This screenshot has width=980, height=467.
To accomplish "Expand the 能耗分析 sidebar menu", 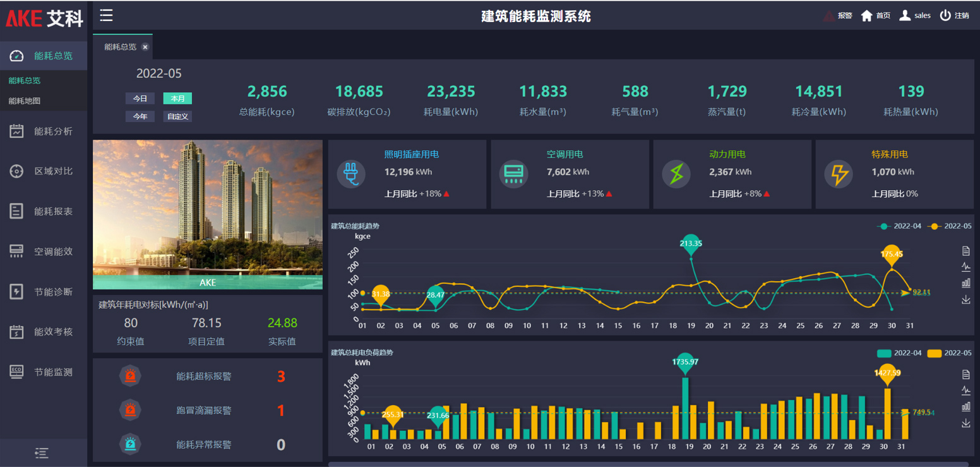I will 44,131.
